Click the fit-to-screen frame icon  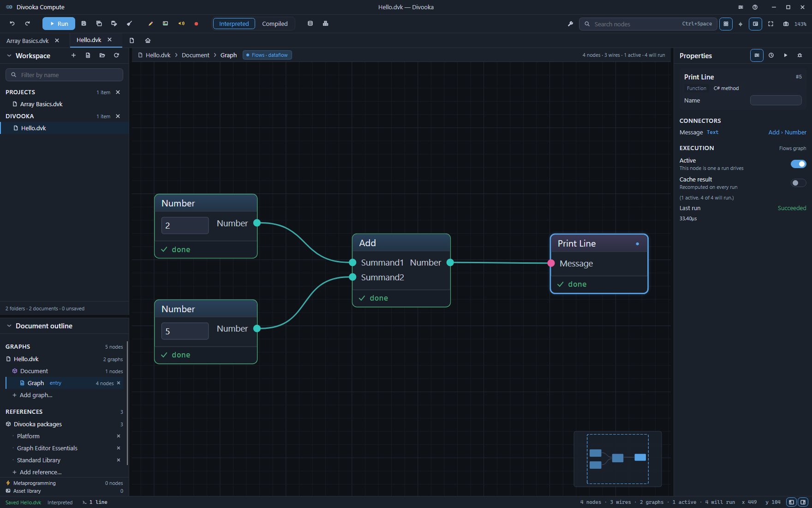[x=770, y=24]
